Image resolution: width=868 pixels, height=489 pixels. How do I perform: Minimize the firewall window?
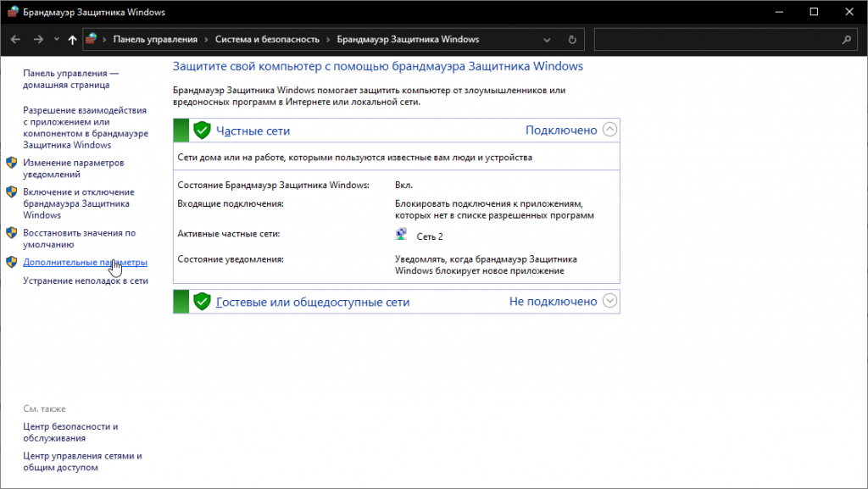coord(779,12)
